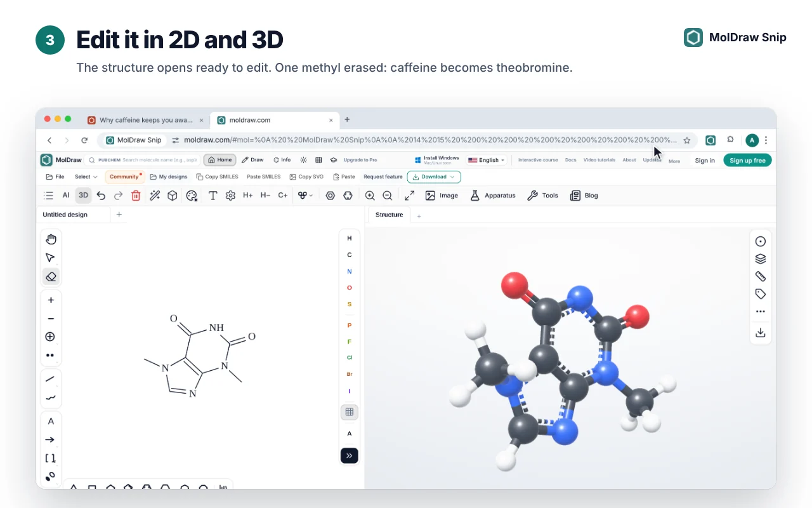Select the hand pan tool

tap(51, 239)
